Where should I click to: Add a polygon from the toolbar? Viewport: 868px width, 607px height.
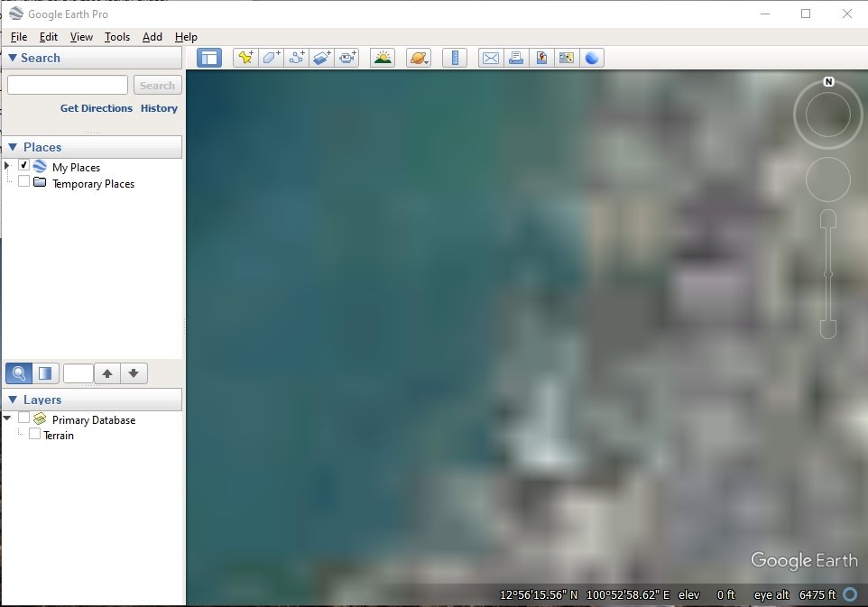click(x=271, y=58)
